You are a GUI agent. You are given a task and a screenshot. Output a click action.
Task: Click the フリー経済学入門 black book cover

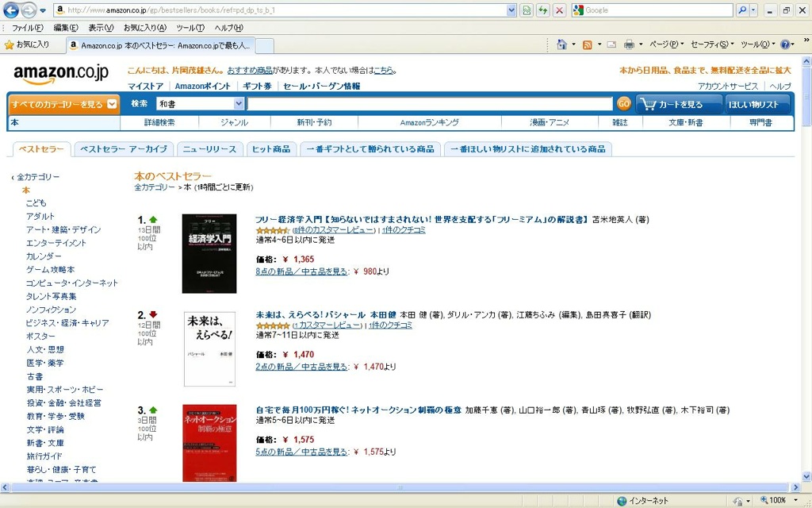click(x=209, y=253)
